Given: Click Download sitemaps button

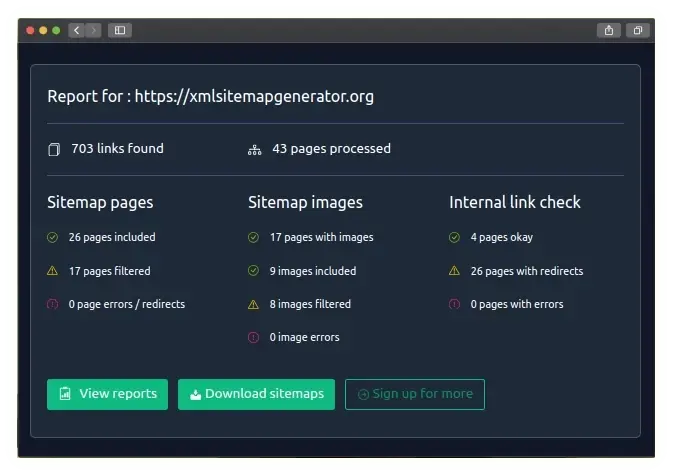Looking at the screenshot, I should 256,394.
